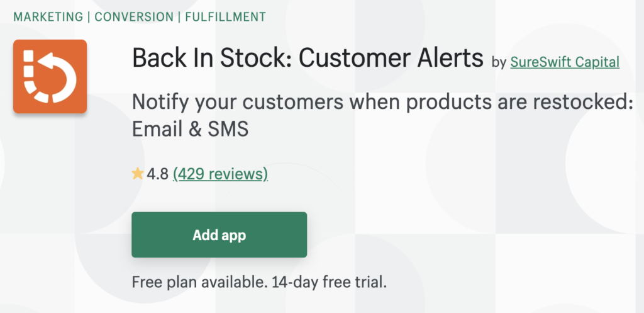Visit the SureSwift Capital developer page

pyautogui.click(x=565, y=62)
